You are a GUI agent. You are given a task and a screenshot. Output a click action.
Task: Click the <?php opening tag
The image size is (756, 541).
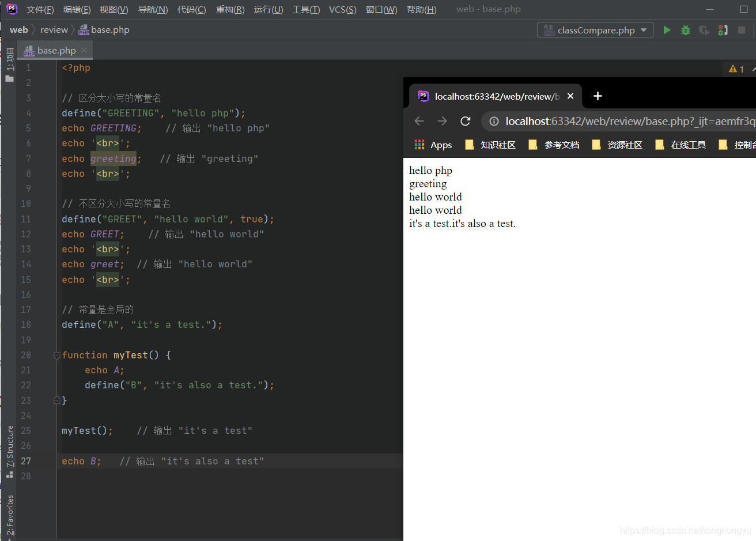pyautogui.click(x=76, y=67)
